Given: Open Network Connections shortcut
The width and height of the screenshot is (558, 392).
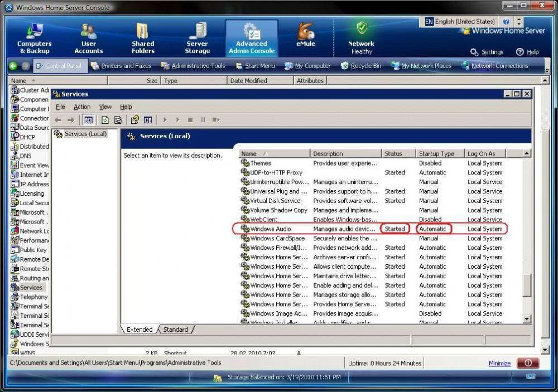Looking at the screenshot, I should click(x=494, y=66).
